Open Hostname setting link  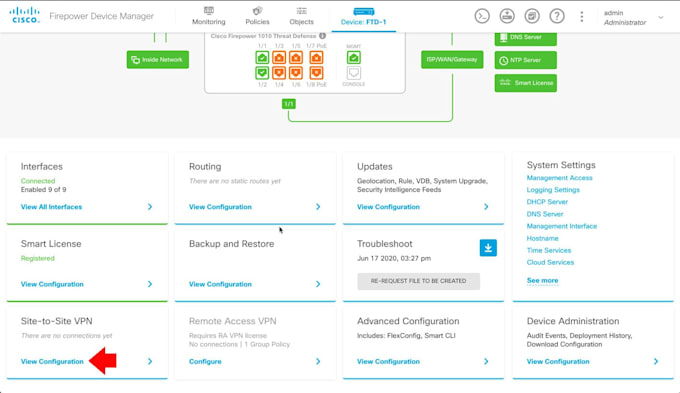(x=543, y=238)
